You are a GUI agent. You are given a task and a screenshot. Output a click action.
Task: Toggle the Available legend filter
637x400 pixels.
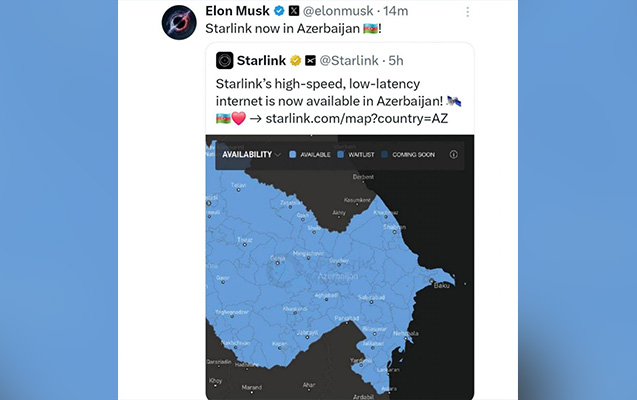pos(310,155)
